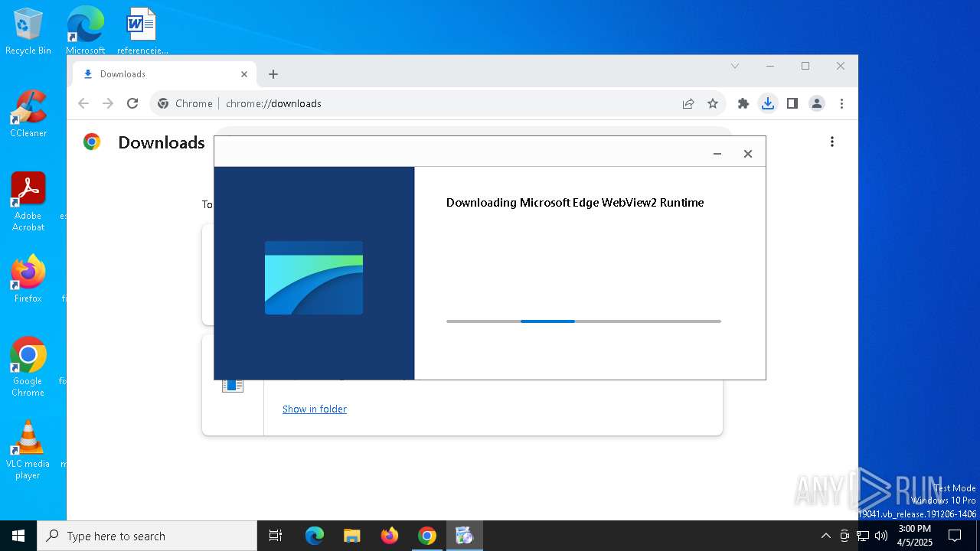Viewport: 980px width, 551px height.
Task: Expand Chrome tab search chevron
Action: [x=735, y=66]
